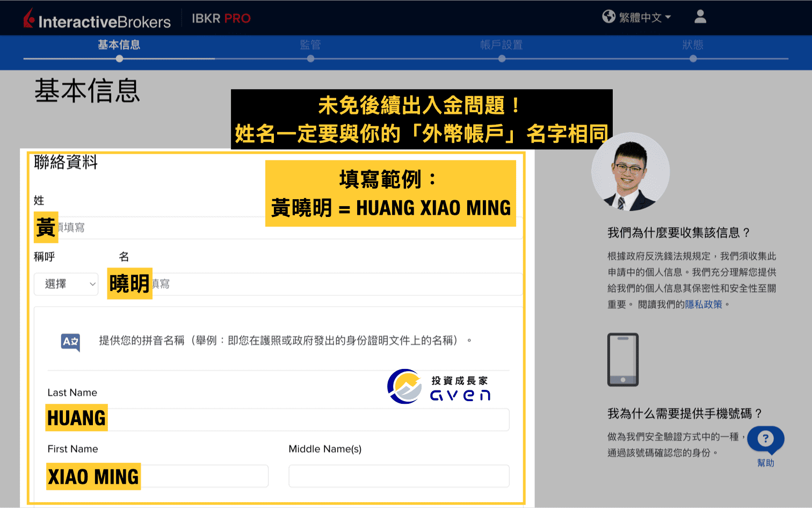Click the 投資成長家 Gaven logo

(439, 387)
